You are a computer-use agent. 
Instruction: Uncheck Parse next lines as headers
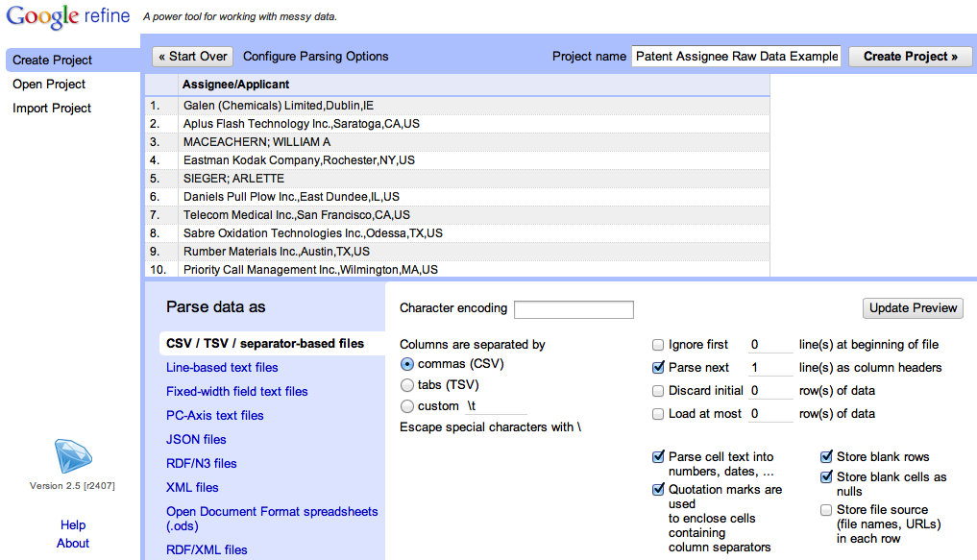pyautogui.click(x=658, y=368)
